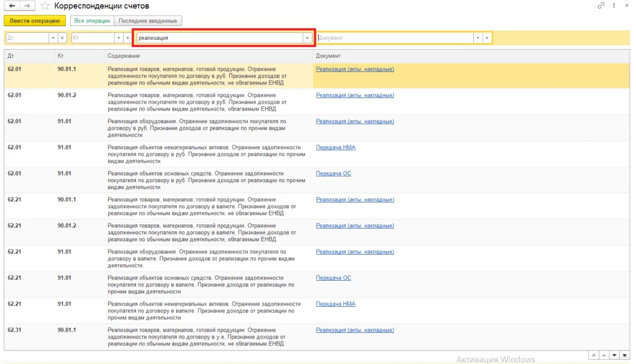Copy link using the chain icon
The width and height of the screenshot is (636, 364).
coord(601,5)
